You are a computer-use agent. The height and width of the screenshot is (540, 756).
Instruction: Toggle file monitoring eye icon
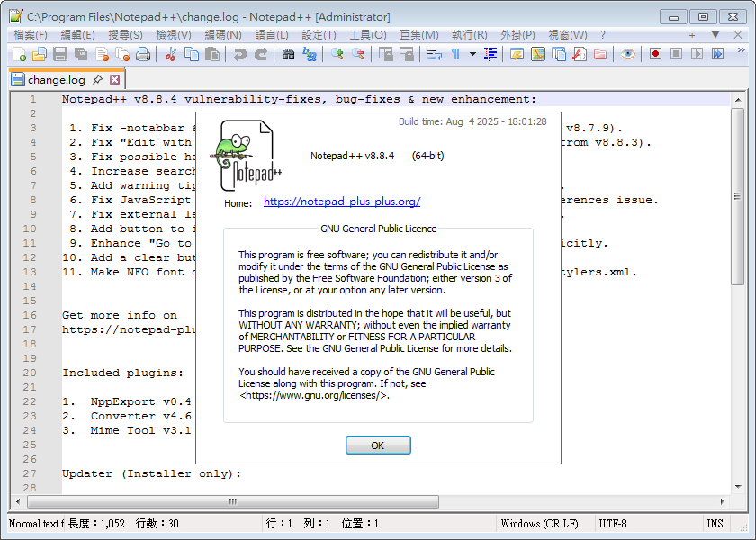[628, 54]
